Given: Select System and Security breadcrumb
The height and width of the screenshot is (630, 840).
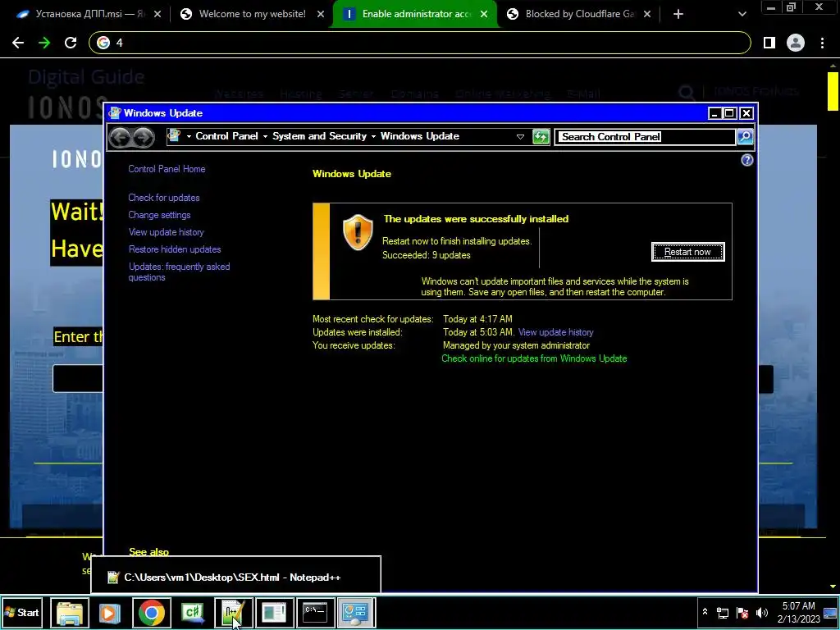Looking at the screenshot, I should point(319,136).
